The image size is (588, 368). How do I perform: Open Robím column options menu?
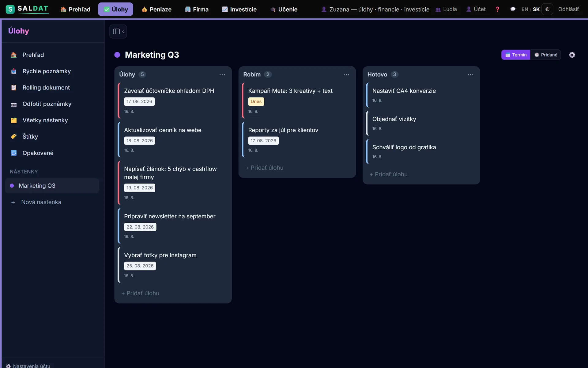(346, 75)
